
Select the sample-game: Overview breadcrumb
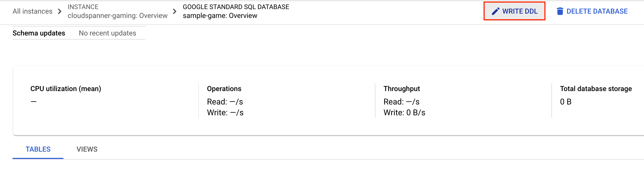click(x=220, y=16)
